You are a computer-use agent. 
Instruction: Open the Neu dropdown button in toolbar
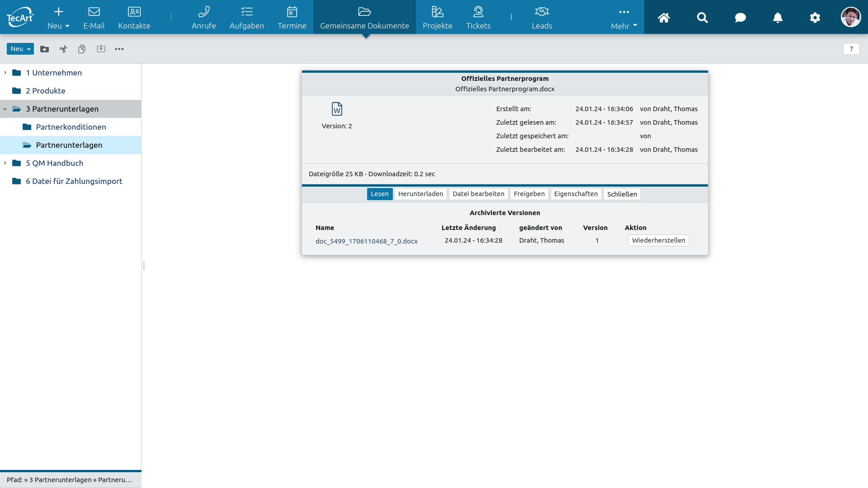click(x=20, y=49)
